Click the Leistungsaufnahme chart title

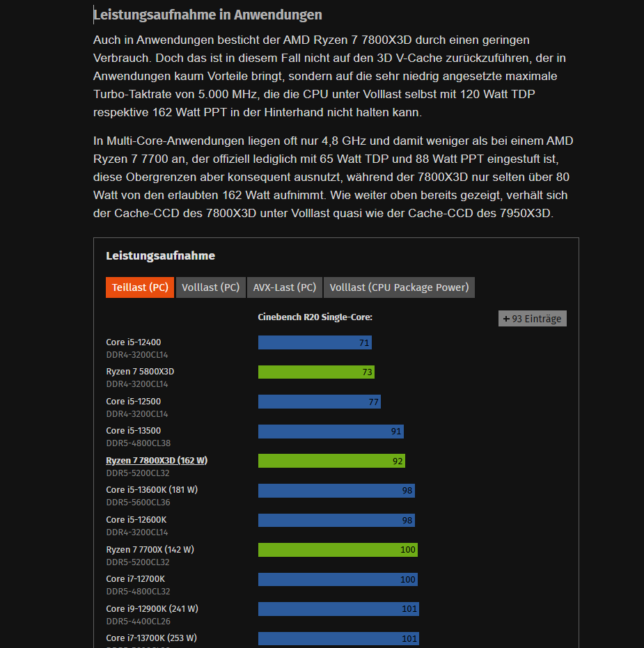[160, 256]
